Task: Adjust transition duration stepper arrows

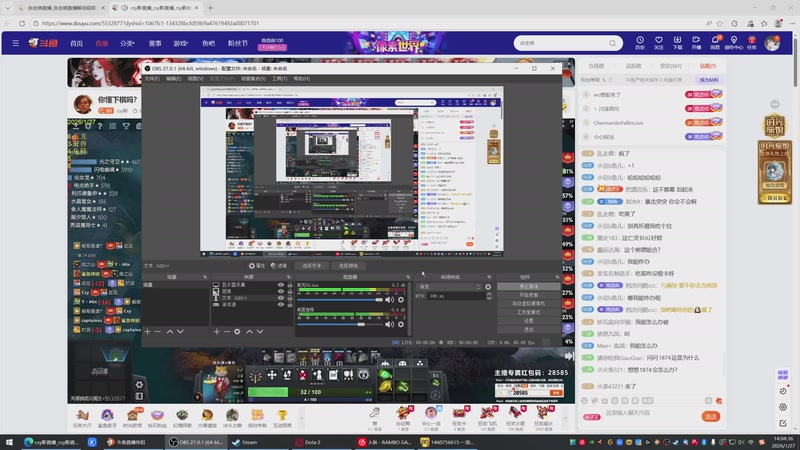Action: pos(489,296)
